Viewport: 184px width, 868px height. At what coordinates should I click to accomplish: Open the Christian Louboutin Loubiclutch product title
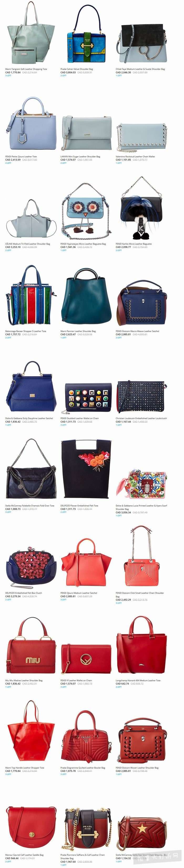[x=141, y=418]
